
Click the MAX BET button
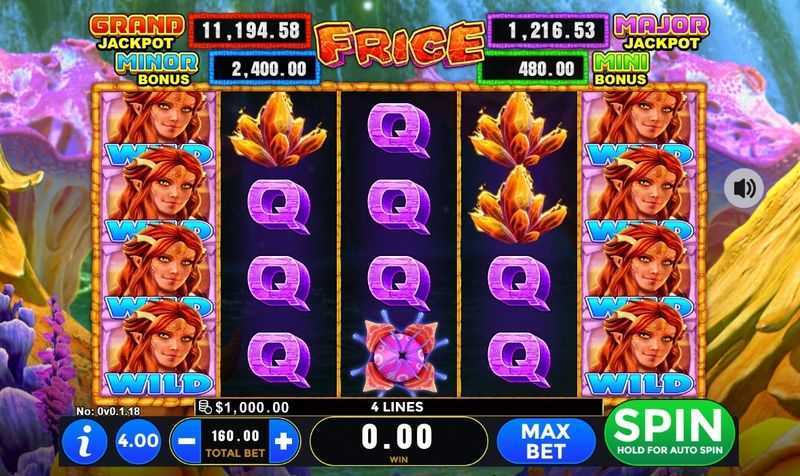coord(545,441)
